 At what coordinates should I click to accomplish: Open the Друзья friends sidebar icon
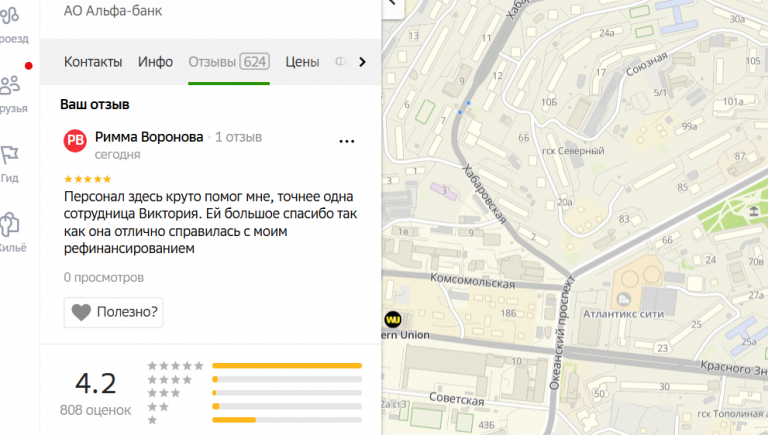pyautogui.click(x=10, y=85)
